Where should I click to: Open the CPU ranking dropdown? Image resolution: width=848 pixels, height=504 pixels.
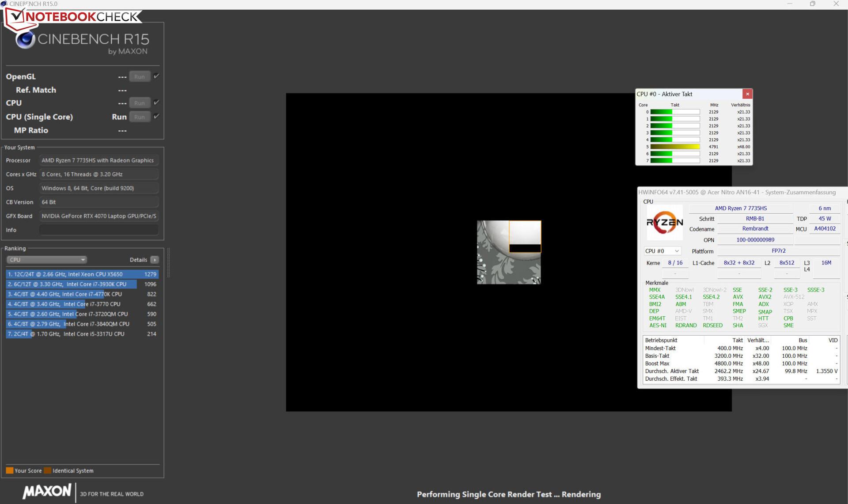pyautogui.click(x=46, y=260)
